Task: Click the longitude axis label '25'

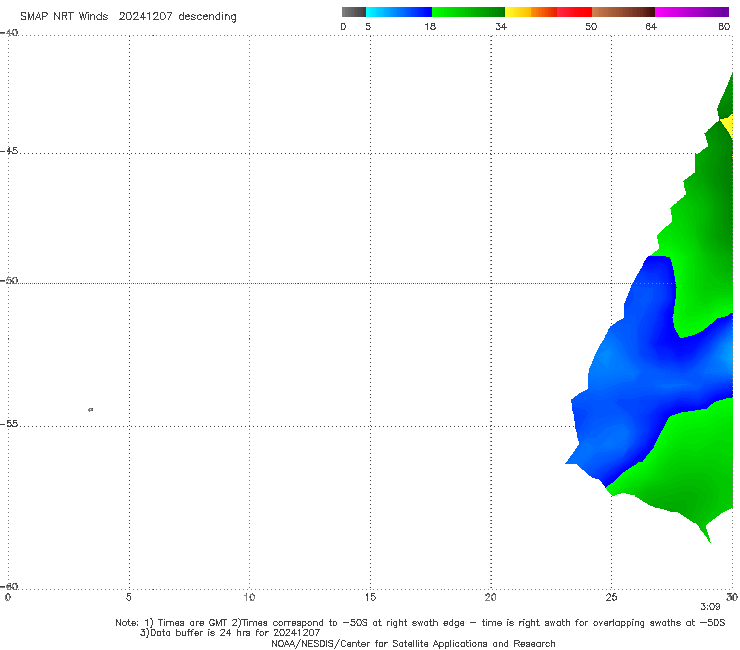Action: 611,598
